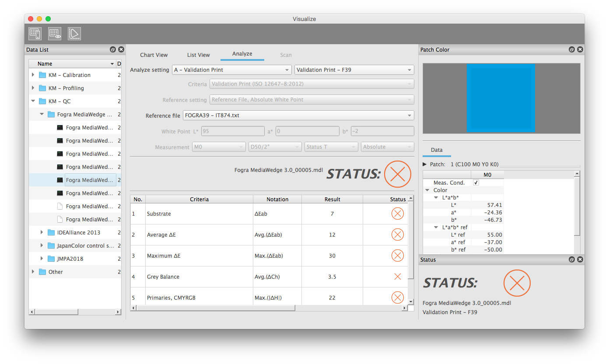Undock the Data List panel
The image size is (609, 364).
[113, 50]
